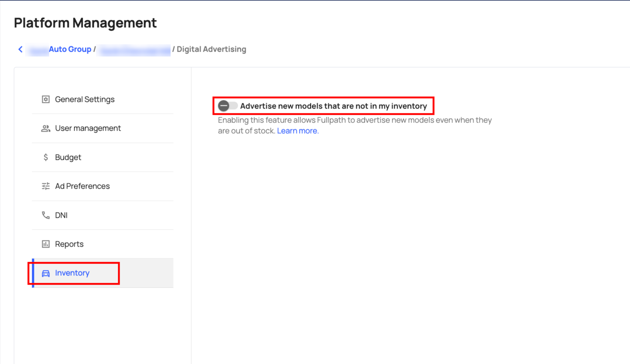
Task: Toggle the advertise new models switch
Action: 227,106
